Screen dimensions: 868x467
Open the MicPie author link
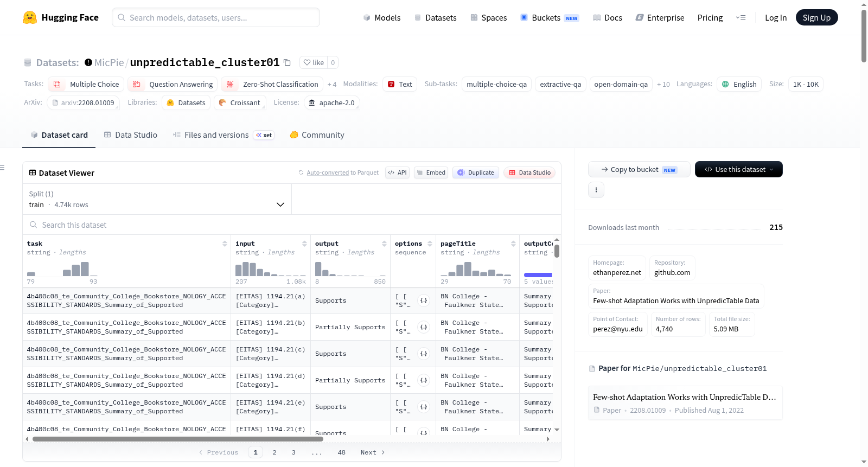(109, 62)
